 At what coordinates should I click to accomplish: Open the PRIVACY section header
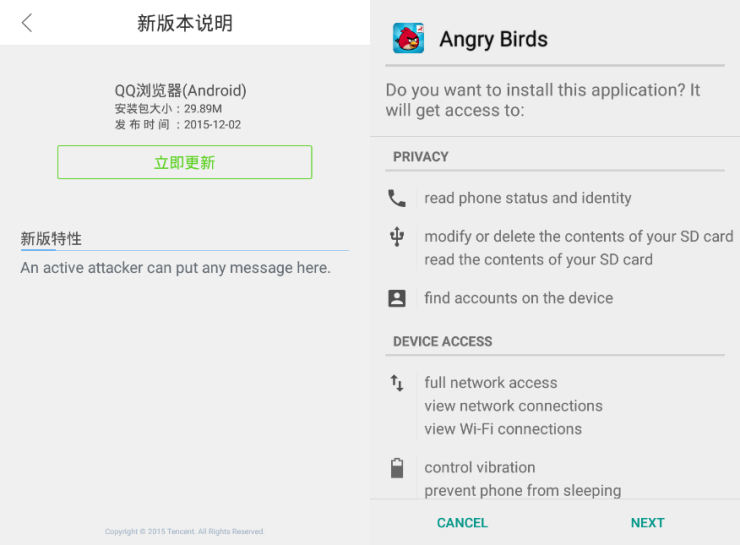[x=421, y=157]
